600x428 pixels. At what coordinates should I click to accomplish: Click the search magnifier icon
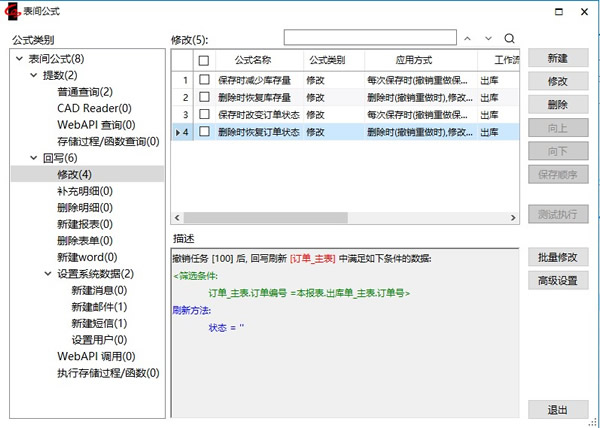(x=509, y=39)
